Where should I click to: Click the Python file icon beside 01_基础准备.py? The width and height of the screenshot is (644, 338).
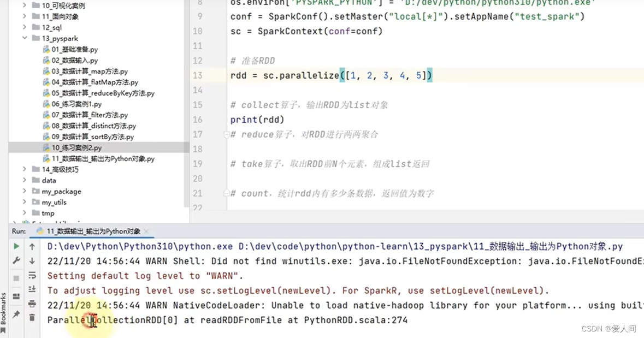click(46, 49)
